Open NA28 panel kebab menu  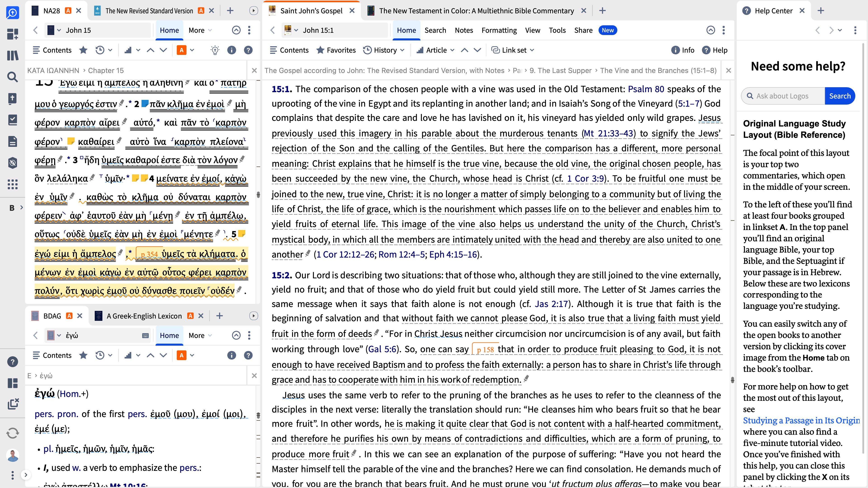click(x=249, y=30)
